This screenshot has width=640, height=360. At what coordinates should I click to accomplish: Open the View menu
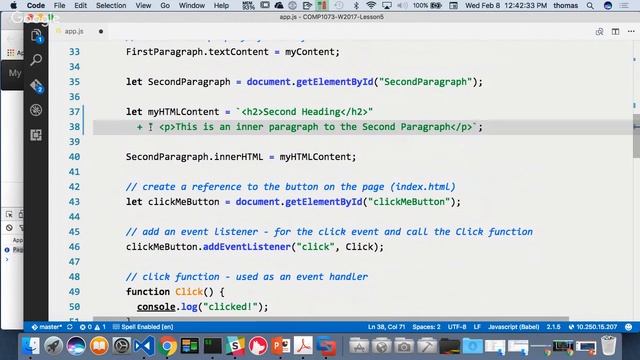[x=143, y=5]
